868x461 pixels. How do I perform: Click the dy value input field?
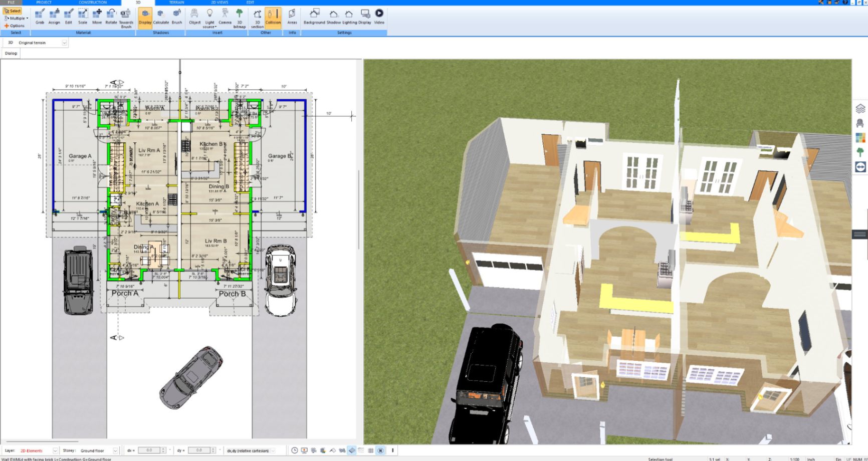(x=199, y=450)
